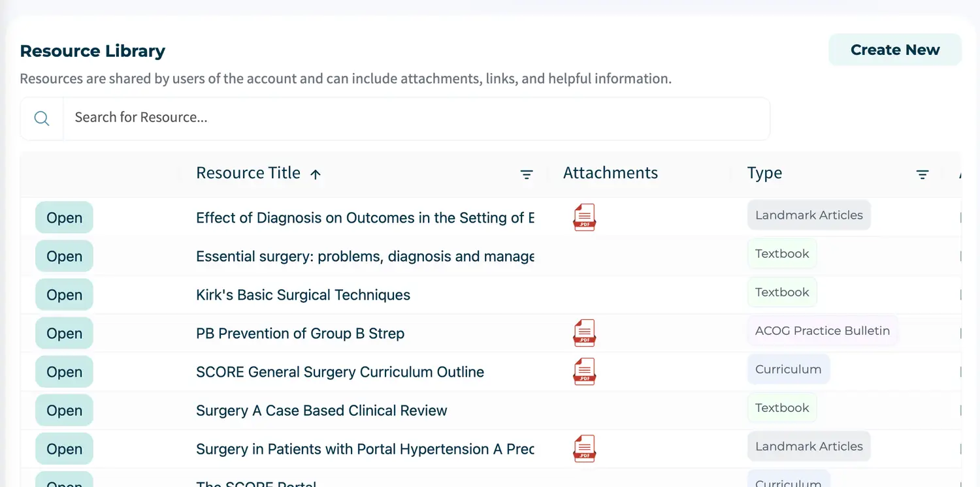Select the SCORE General Surgery Curriculum Outline title
Image resolution: width=980 pixels, height=487 pixels.
(x=340, y=372)
